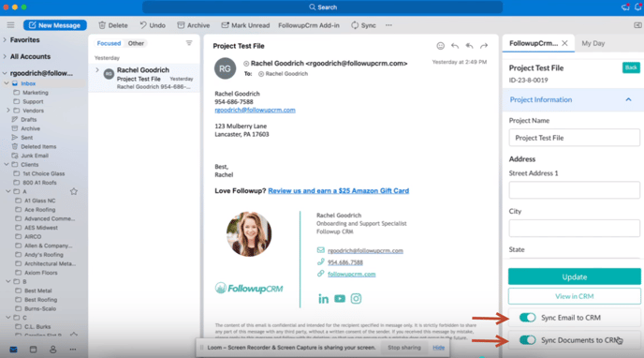Screen dimensions: 644x358
Task: Open the FollowupCrm Add-in
Action: tap(309, 25)
